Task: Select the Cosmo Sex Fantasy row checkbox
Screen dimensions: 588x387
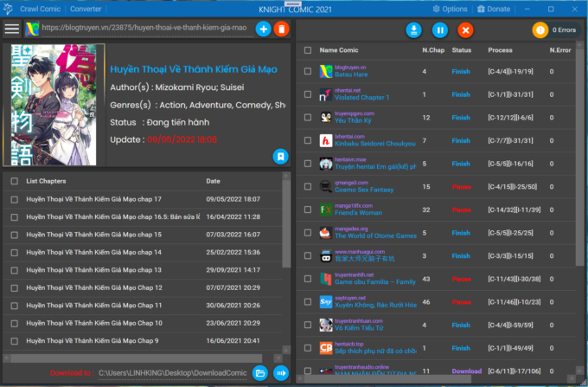Action: (x=308, y=186)
